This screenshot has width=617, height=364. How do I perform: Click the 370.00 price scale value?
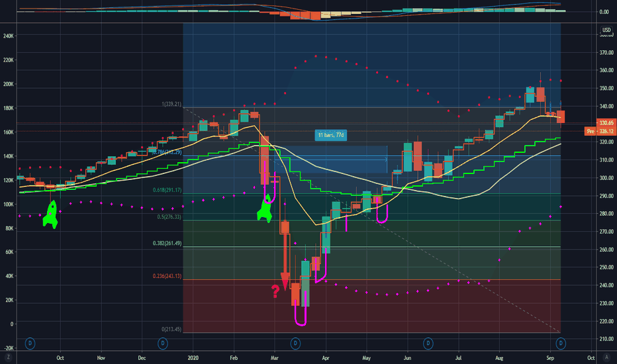coord(606,52)
